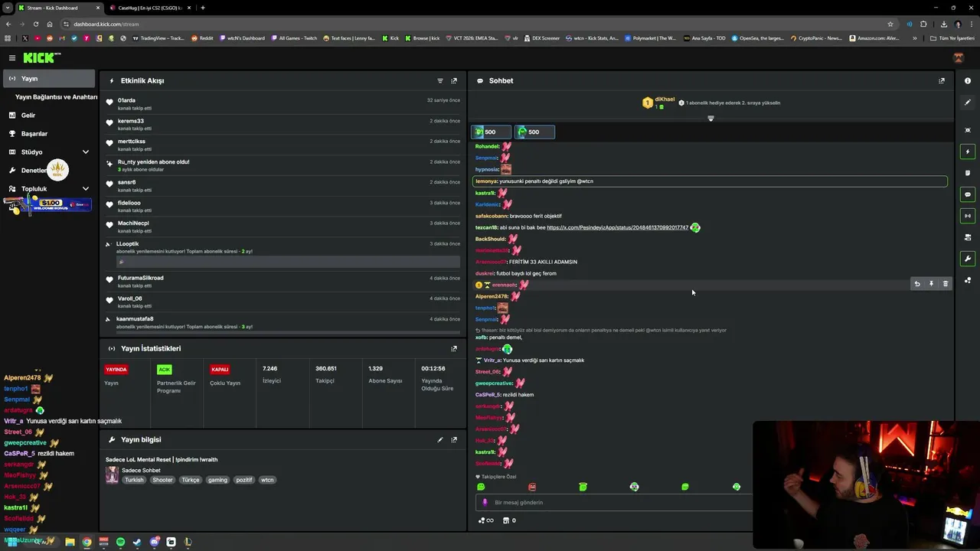This screenshot has height=551, width=980.
Task: Click the $100 welcome bonus sidebar banner
Action: coord(47,204)
